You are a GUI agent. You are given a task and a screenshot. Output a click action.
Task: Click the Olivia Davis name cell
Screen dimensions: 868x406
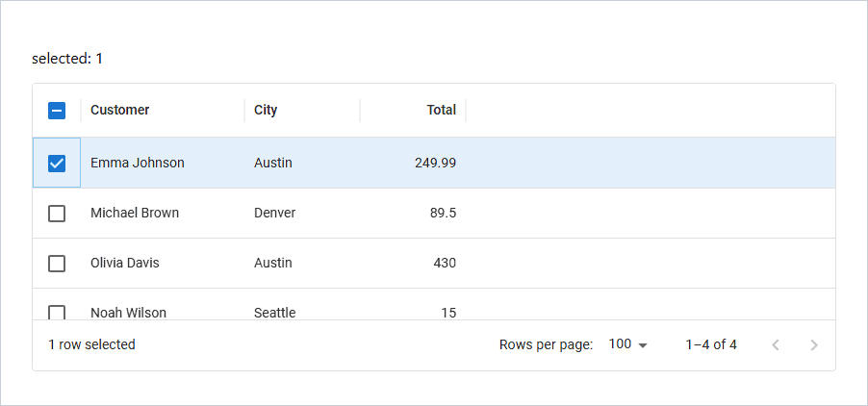[163, 263]
